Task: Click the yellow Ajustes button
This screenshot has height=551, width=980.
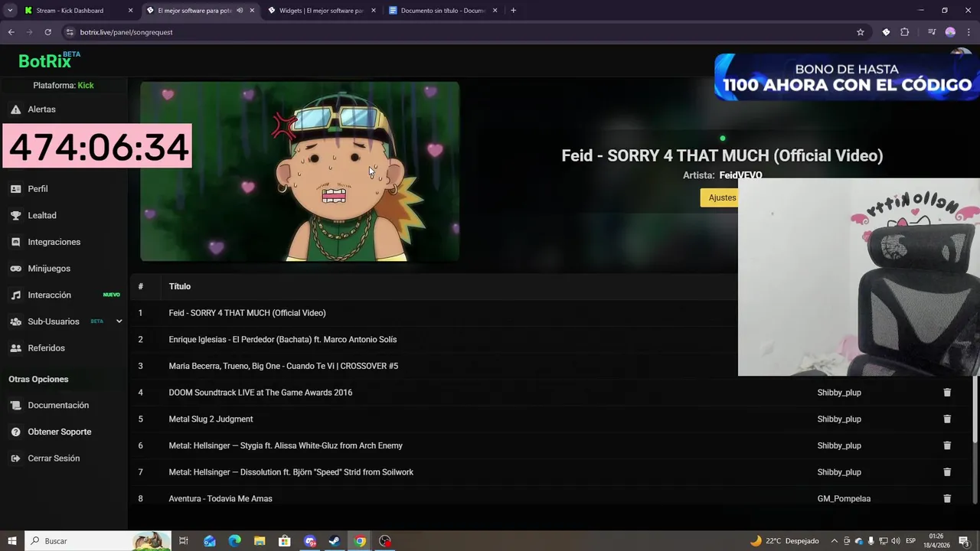Action: tap(722, 197)
